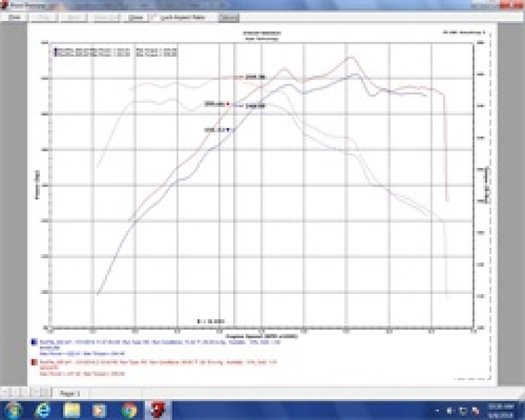Viewport: 525px width, 420px height.
Task: Click the peak torque marker on the graph
Action: tap(226, 103)
